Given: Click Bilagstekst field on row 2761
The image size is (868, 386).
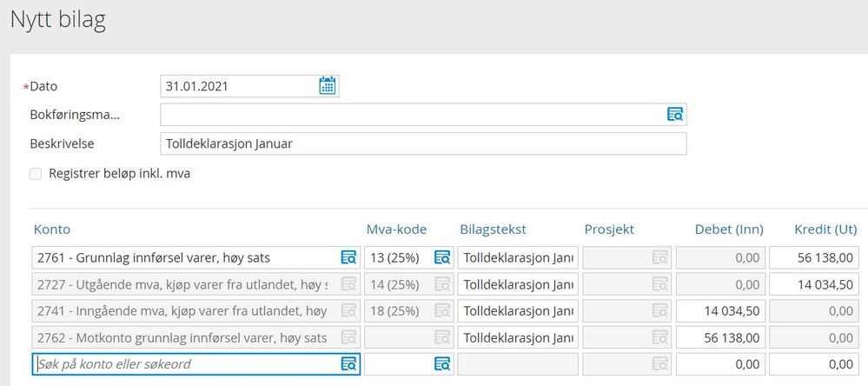Looking at the screenshot, I should click(518, 257).
